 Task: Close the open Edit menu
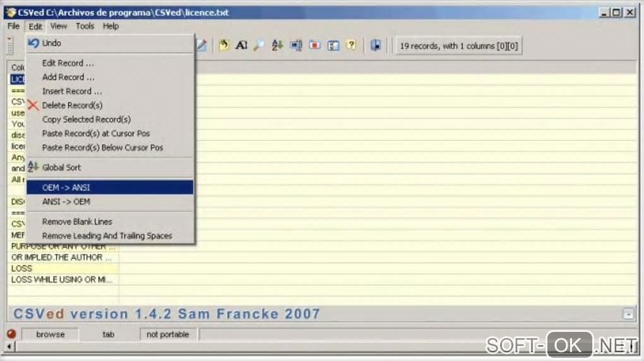[x=35, y=27]
